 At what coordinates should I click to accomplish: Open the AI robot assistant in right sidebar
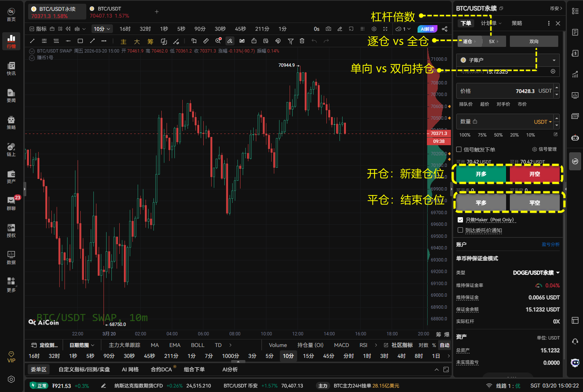pos(575,138)
